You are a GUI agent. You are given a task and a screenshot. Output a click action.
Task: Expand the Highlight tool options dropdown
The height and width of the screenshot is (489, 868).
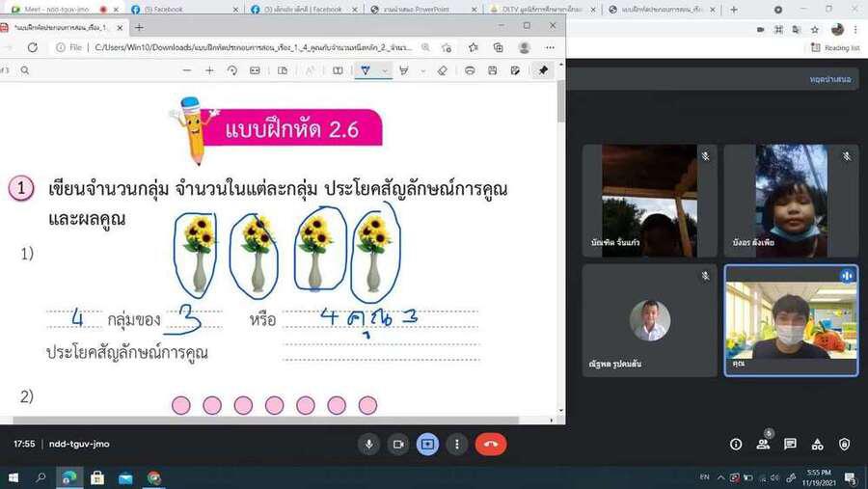422,70
